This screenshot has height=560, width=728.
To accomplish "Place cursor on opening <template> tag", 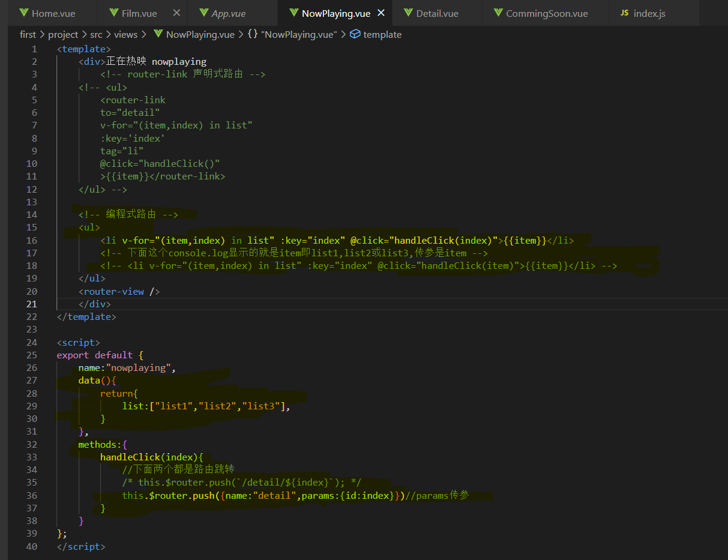I will click(84, 49).
